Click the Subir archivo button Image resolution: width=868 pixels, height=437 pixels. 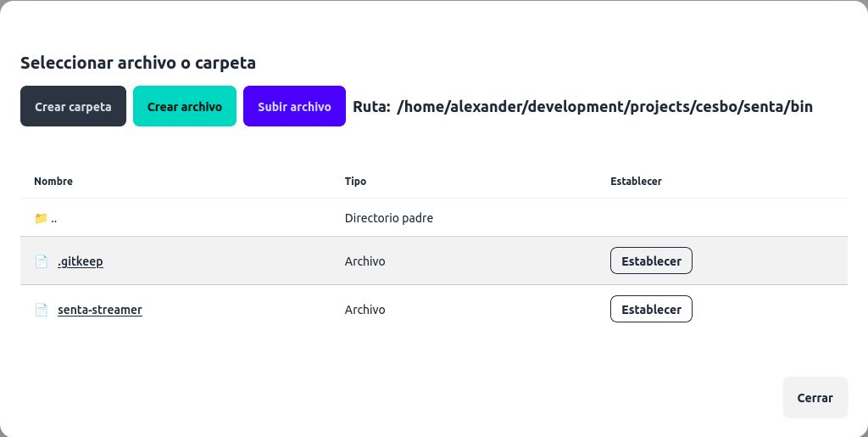click(294, 107)
